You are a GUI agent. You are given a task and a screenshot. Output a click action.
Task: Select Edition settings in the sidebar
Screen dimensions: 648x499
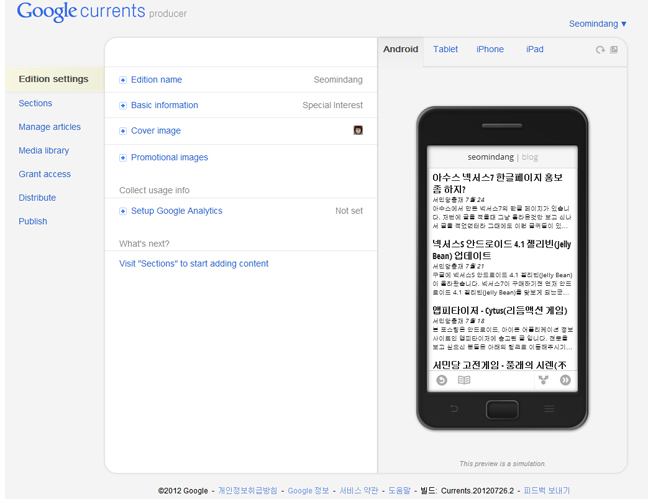(53, 79)
